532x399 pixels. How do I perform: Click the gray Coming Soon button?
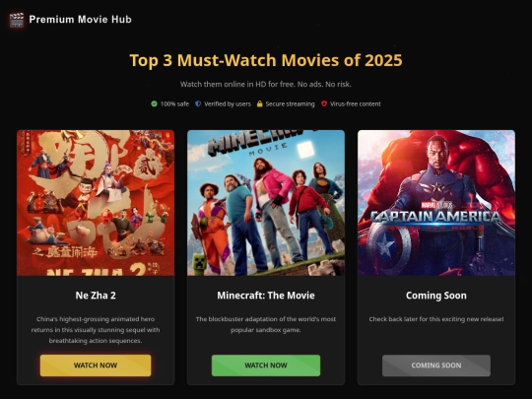coord(436,366)
